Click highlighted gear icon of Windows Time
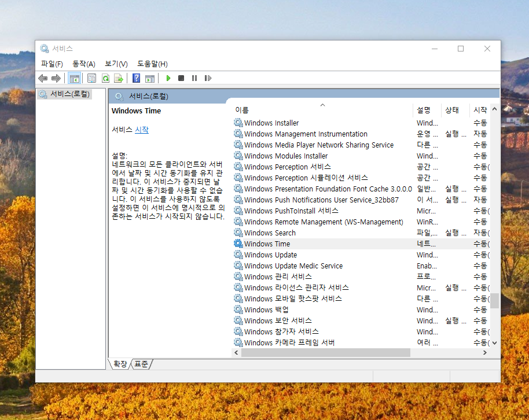The height and width of the screenshot is (420, 529). (238, 244)
